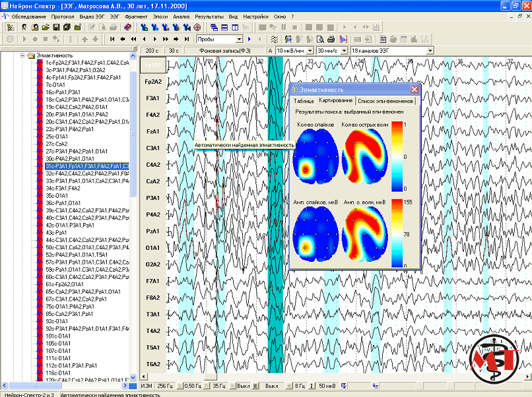The image size is (532, 397).
Task: Click the O1A1 channel label
Action: tap(153, 248)
